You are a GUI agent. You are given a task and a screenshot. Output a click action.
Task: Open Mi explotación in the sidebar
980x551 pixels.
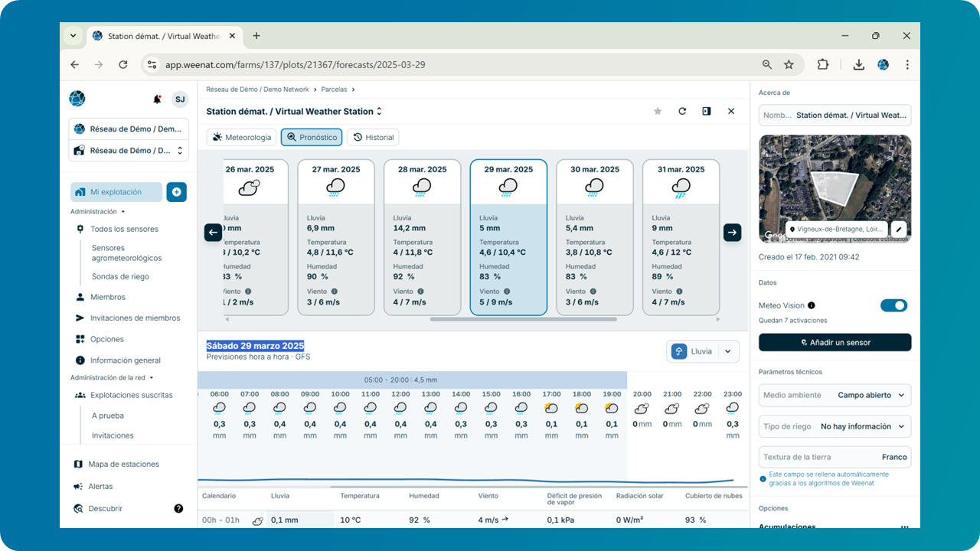click(116, 192)
